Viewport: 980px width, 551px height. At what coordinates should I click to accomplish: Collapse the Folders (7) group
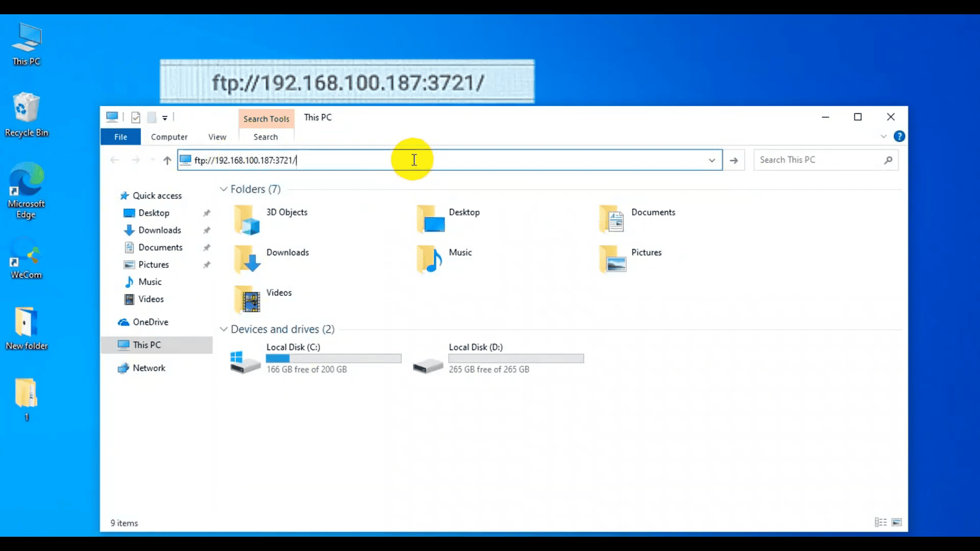tap(223, 189)
